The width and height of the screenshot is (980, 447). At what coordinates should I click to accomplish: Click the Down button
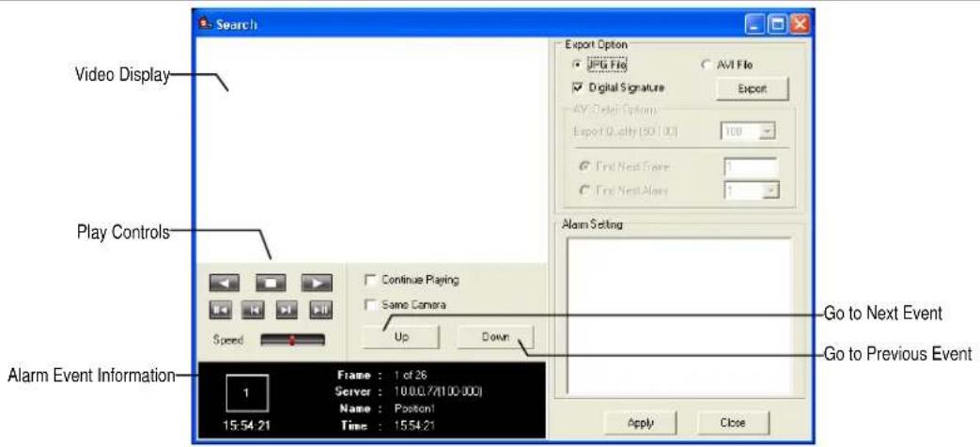pyautogui.click(x=495, y=337)
